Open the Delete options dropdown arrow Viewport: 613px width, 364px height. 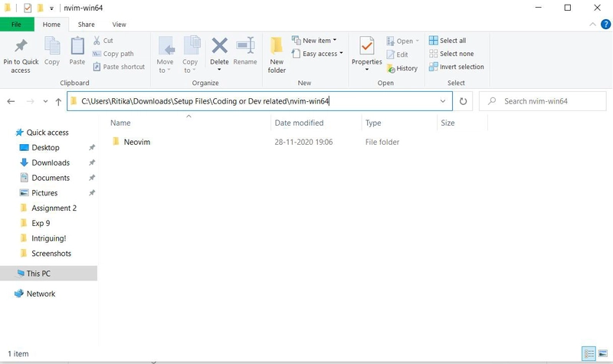tap(219, 69)
